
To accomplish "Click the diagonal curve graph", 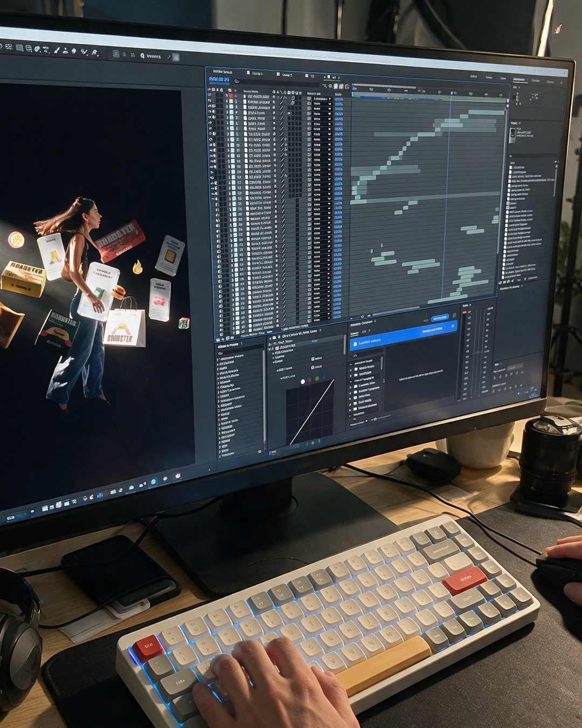I will 310,411.
